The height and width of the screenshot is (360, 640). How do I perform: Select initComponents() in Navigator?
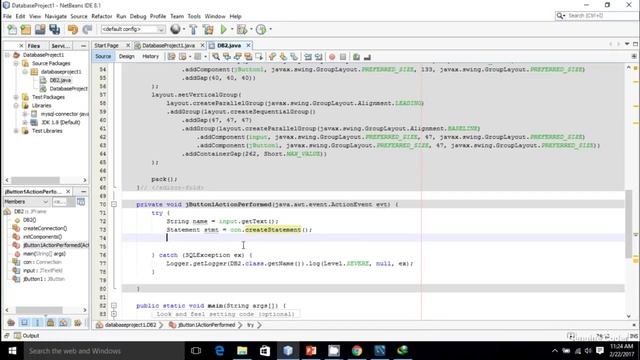point(42,237)
